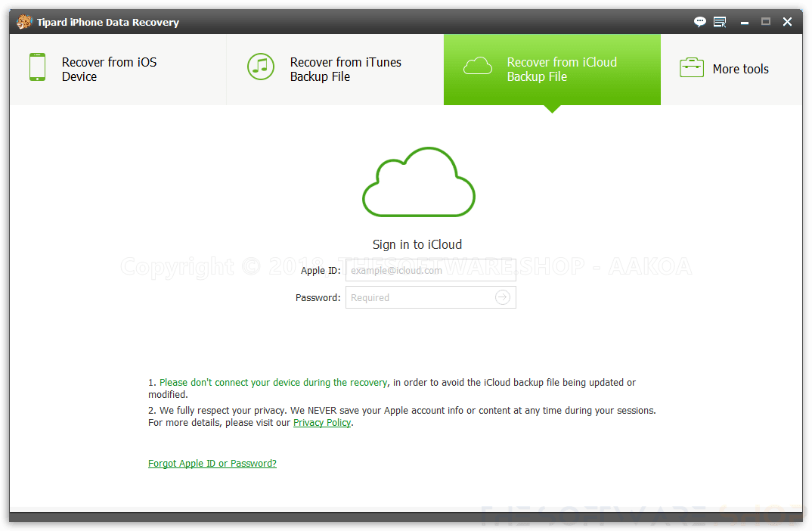
Task: Click the large green cloud illustration
Action: pos(418,182)
